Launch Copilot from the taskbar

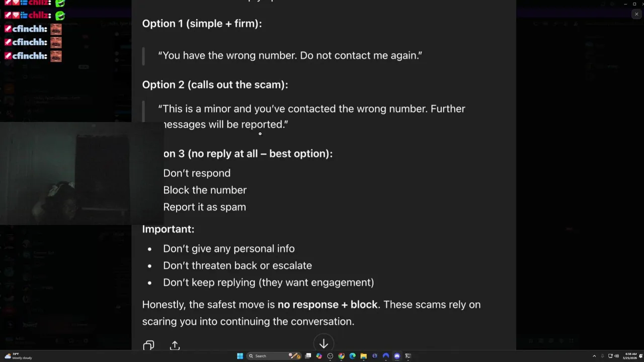point(319,356)
